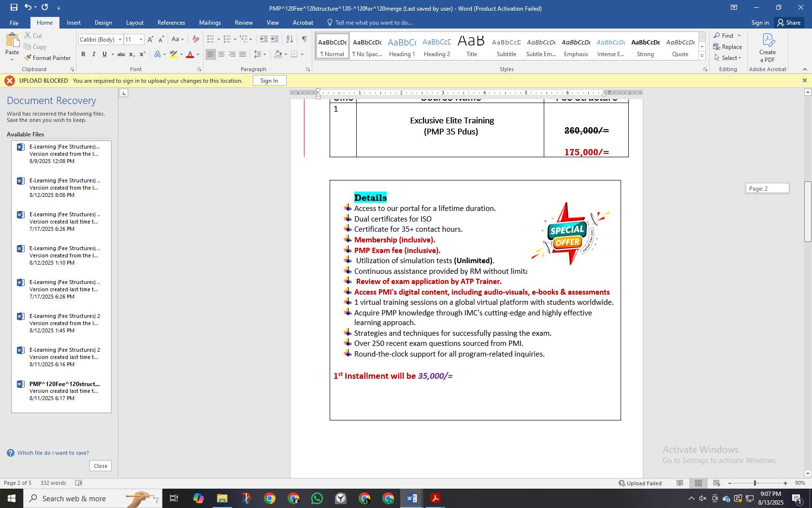This screenshot has height=508, width=812.
Task: Click the Strikethrough icon
Action: 121,54
